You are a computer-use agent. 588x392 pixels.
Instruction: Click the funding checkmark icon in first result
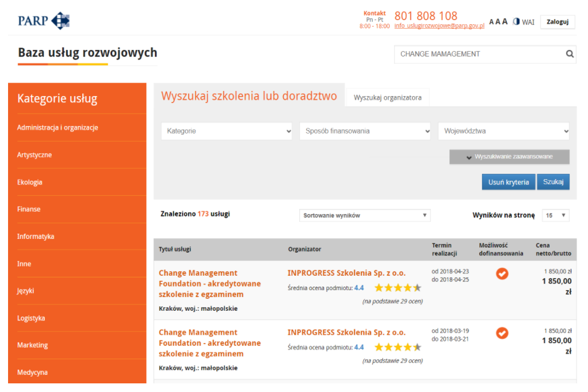502,274
